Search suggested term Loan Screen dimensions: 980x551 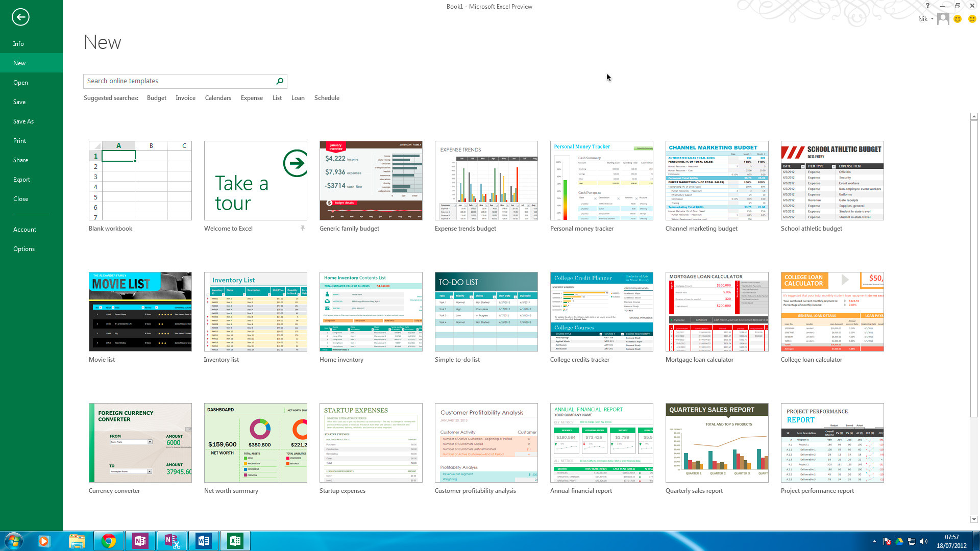[298, 98]
